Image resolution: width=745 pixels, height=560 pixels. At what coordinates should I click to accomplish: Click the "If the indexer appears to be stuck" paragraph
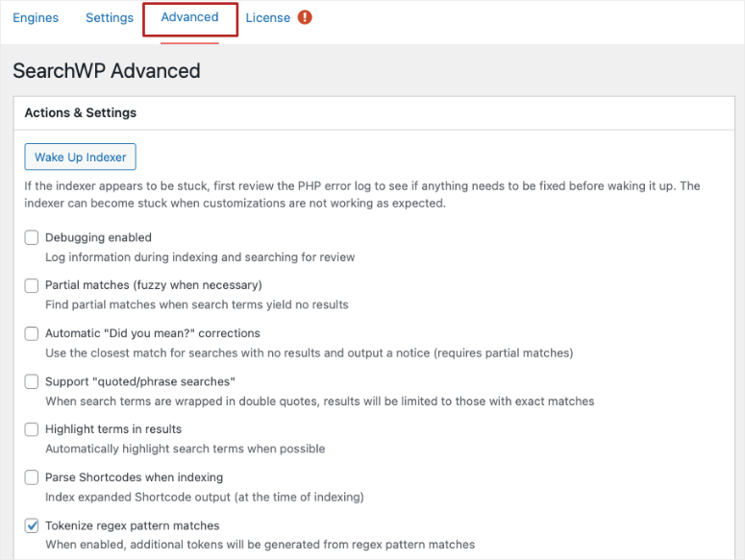[362, 195]
